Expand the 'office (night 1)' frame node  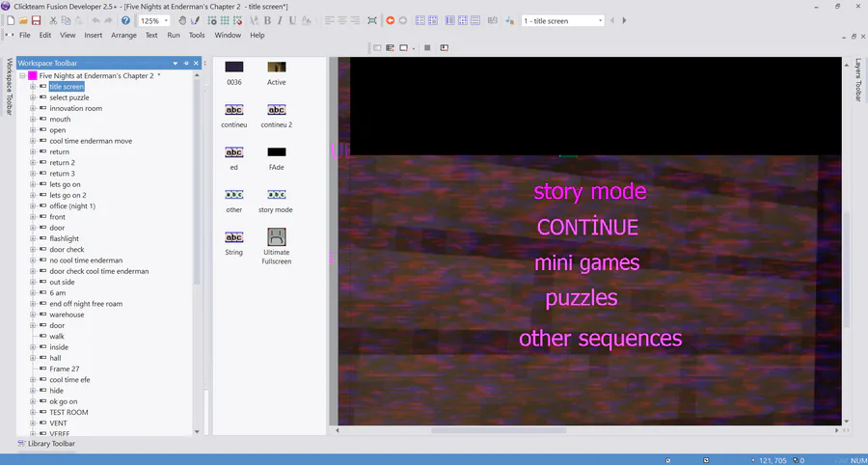tap(33, 205)
